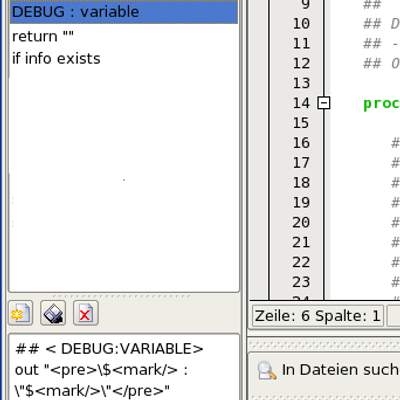This screenshot has width=400, height=400.
Task: Select the 'if info exists' snippet entry
Action: point(124,59)
